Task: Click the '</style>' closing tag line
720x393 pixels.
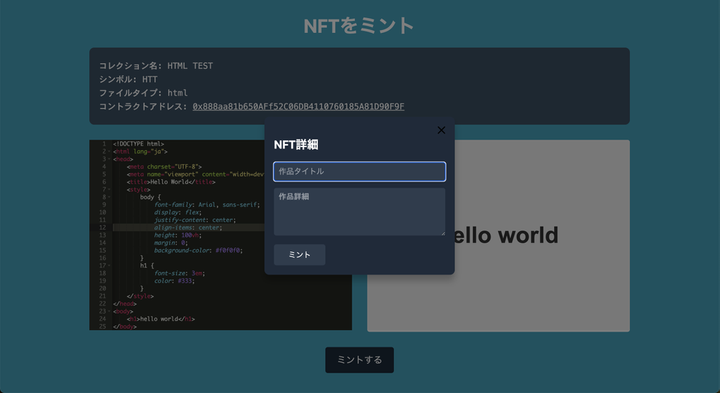Action: click(x=140, y=296)
